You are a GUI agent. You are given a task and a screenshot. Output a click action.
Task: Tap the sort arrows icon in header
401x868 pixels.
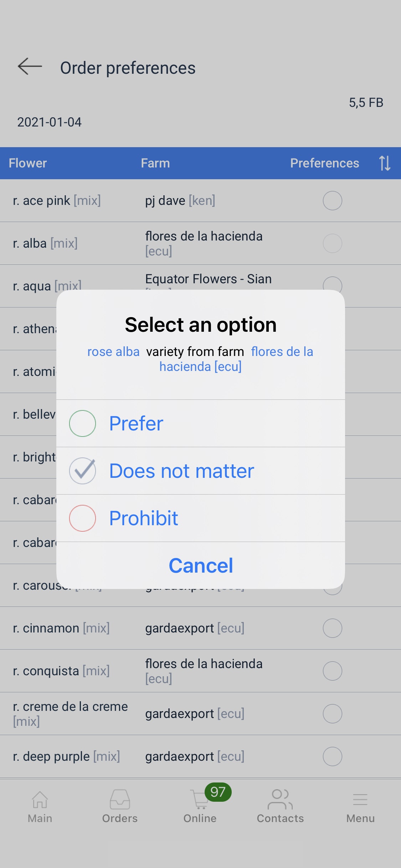click(x=385, y=163)
